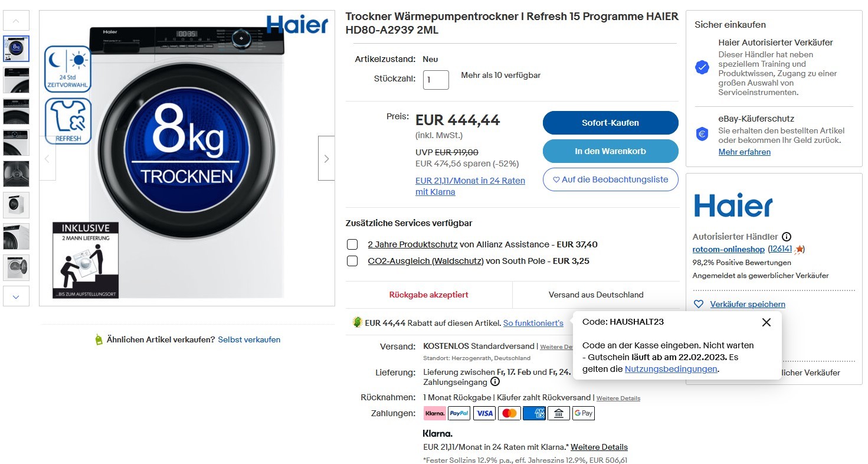868x464 pixels.
Task: Tick the CO2-Ausgleich (Waldschutz) checkbox
Action: click(352, 261)
